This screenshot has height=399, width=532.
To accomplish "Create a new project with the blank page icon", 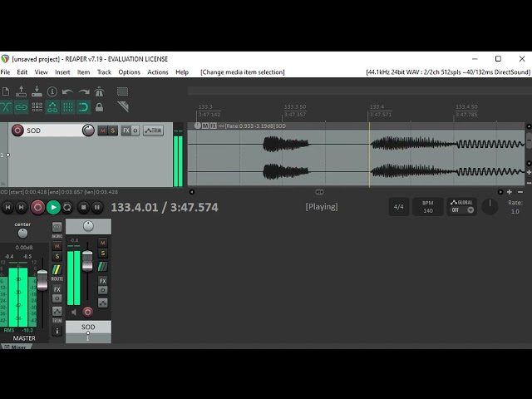I will [x=6, y=91].
